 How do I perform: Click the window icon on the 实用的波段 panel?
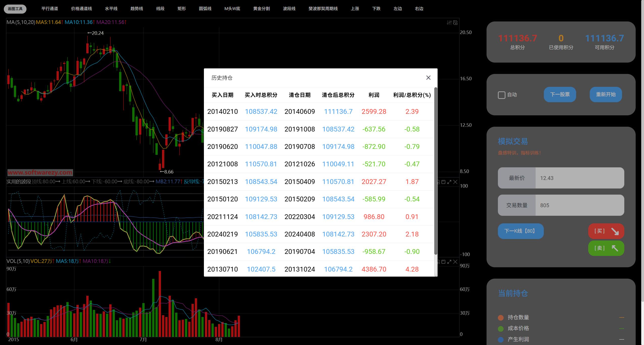(x=443, y=182)
